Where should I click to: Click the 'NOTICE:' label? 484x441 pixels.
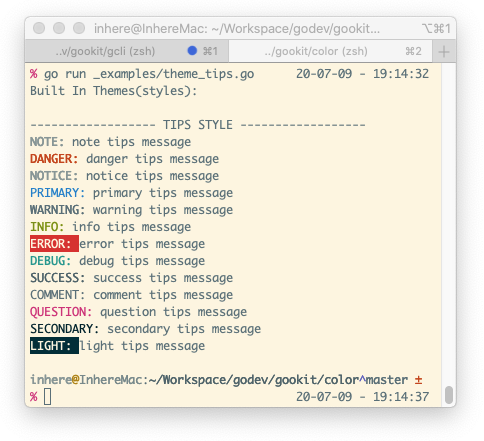point(54,176)
